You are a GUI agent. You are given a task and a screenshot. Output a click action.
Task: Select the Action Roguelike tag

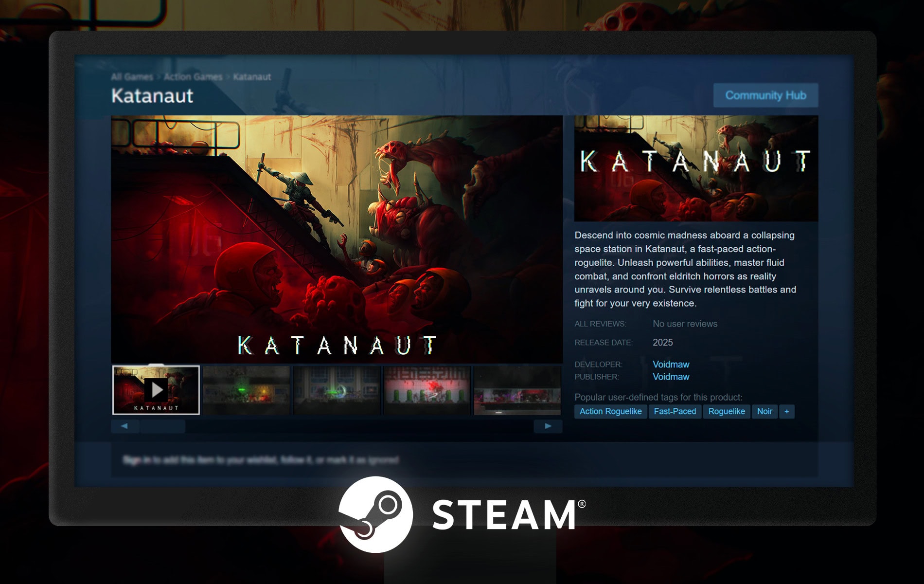coord(610,412)
